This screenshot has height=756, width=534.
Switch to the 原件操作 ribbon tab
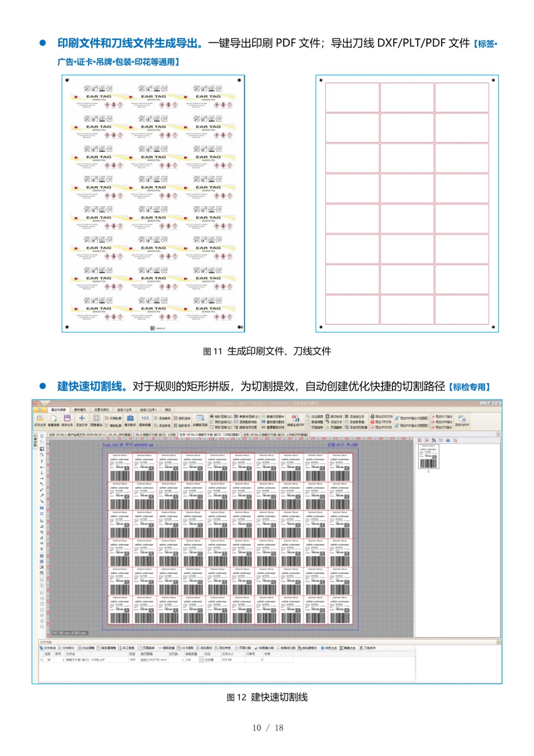80,410
